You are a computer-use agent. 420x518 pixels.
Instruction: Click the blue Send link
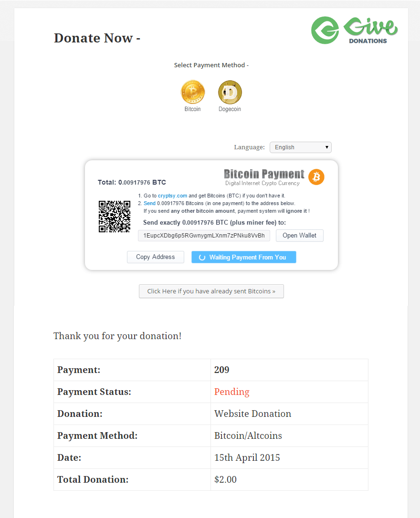149,204
